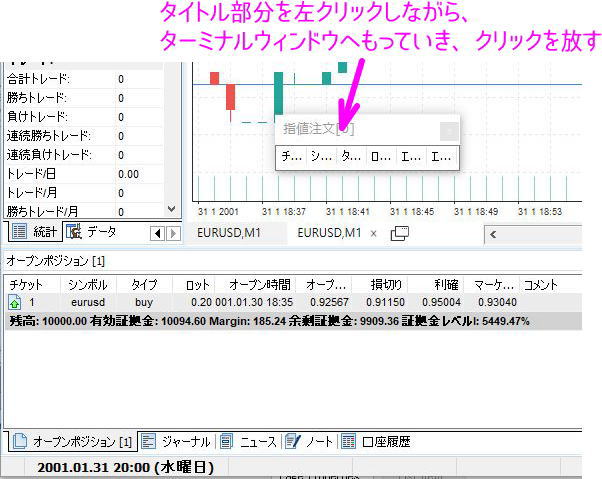This screenshot has height=479, width=602.
Task: Click the コメント column header
Action: pos(541,285)
